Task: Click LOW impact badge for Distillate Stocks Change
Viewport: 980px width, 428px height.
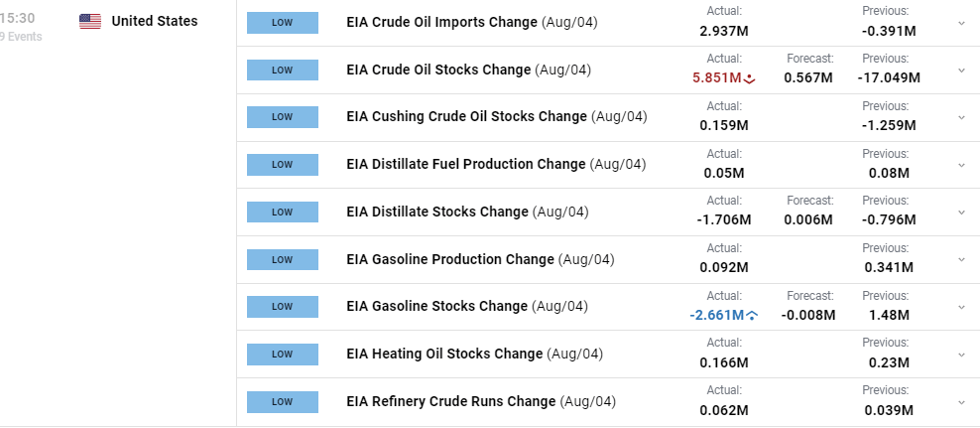Action: tap(283, 213)
